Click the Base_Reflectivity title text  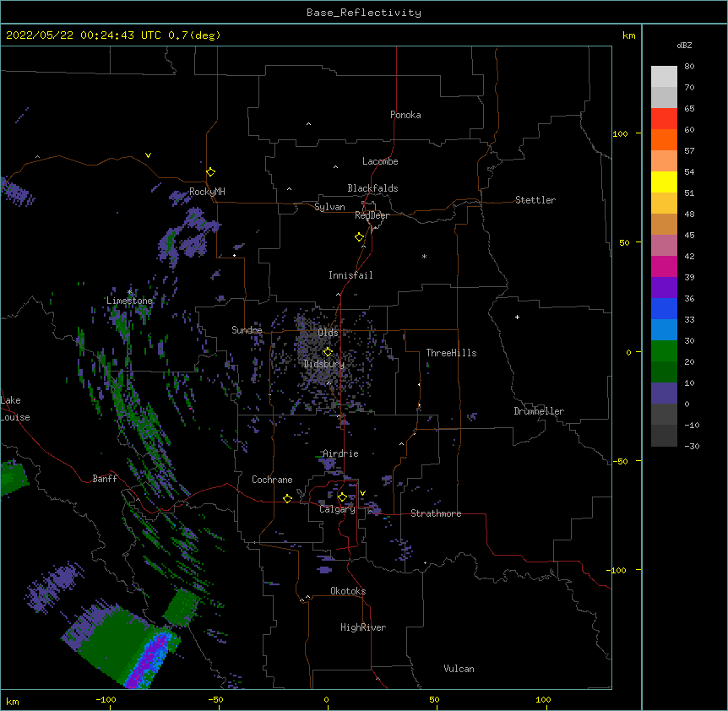pos(364,13)
